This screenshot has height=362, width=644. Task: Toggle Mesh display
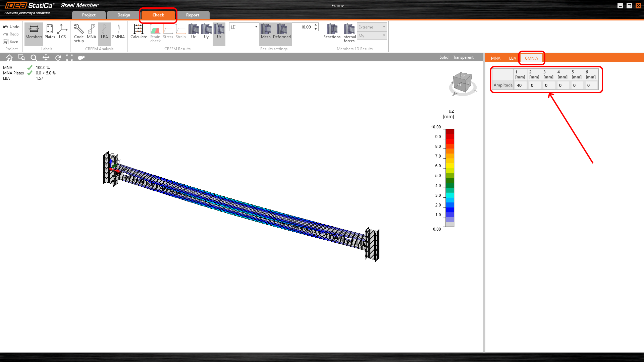(266, 32)
